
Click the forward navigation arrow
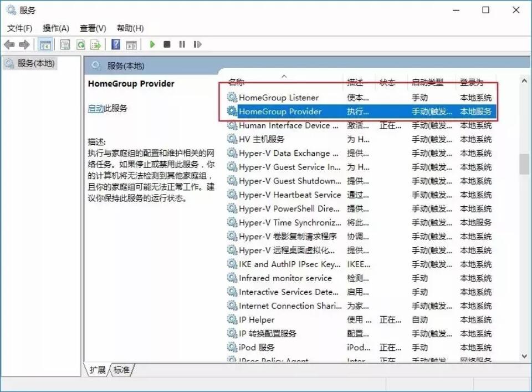click(x=24, y=44)
